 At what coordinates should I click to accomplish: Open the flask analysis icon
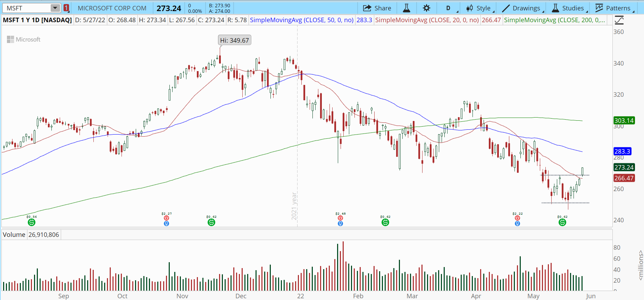click(x=407, y=8)
